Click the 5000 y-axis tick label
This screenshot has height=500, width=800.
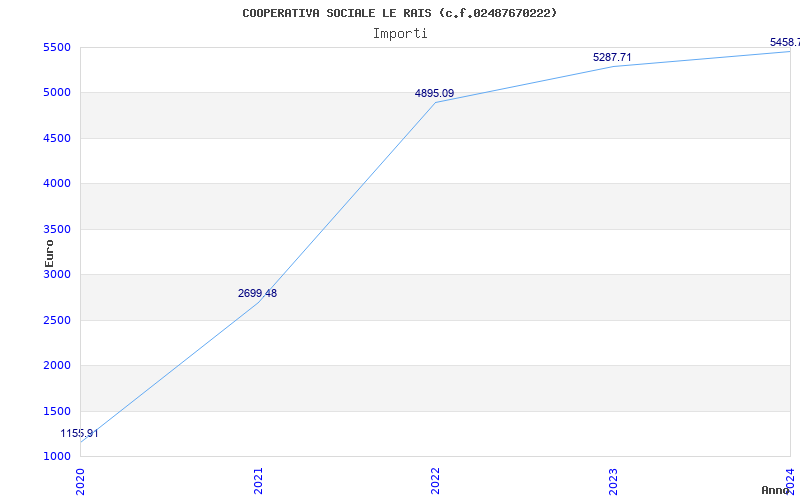tap(55, 93)
